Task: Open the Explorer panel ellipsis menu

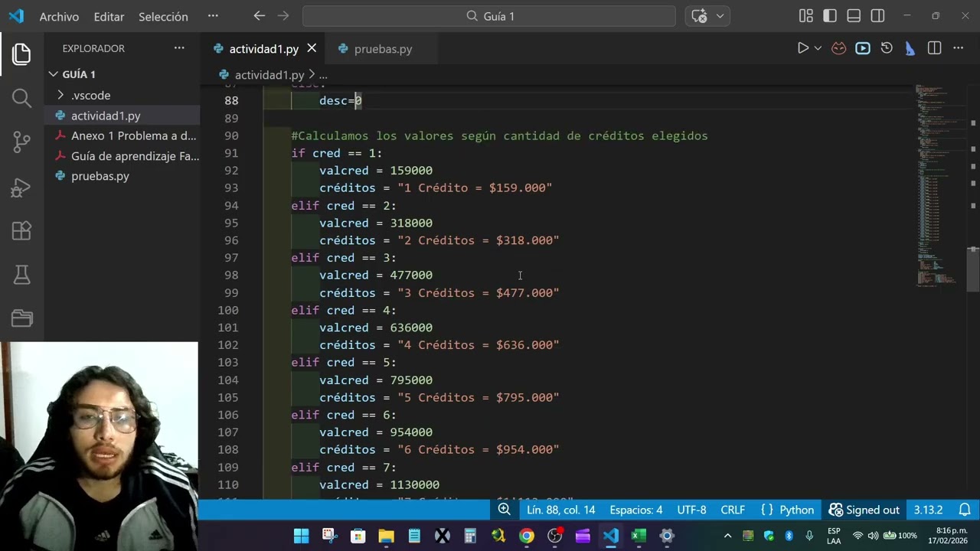Action: (179, 48)
